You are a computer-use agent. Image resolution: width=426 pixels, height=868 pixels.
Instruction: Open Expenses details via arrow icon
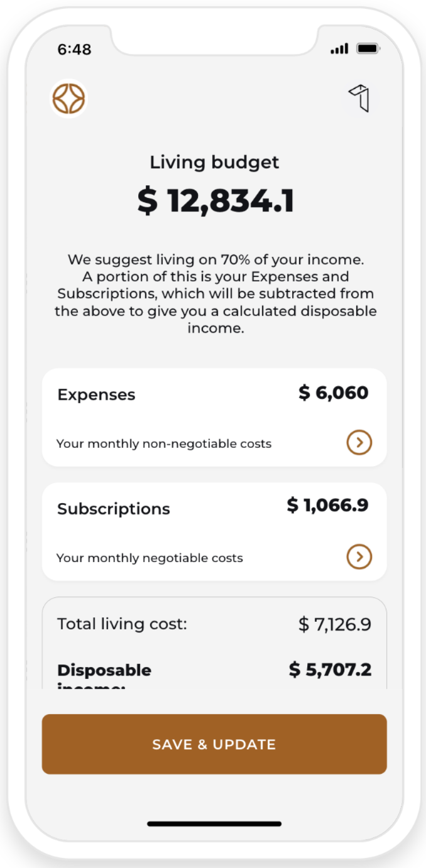pyautogui.click(x=359, y=443)
